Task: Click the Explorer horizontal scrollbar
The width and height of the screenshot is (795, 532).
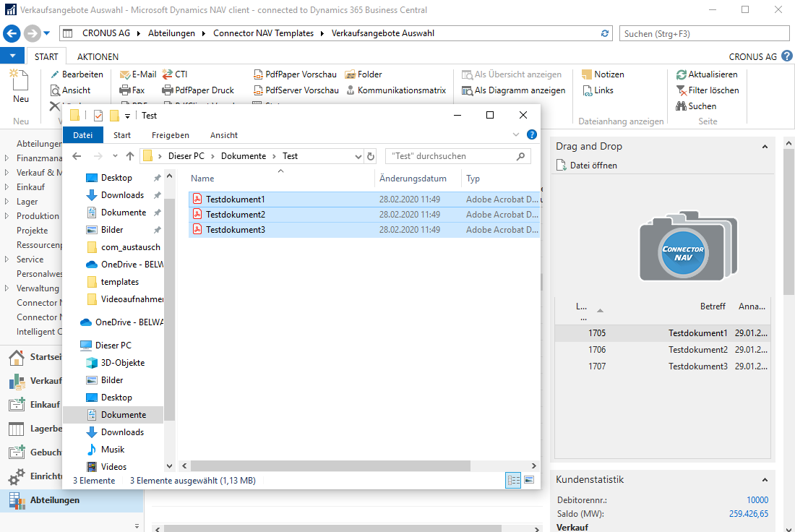Action: click(x=330, y=465)
